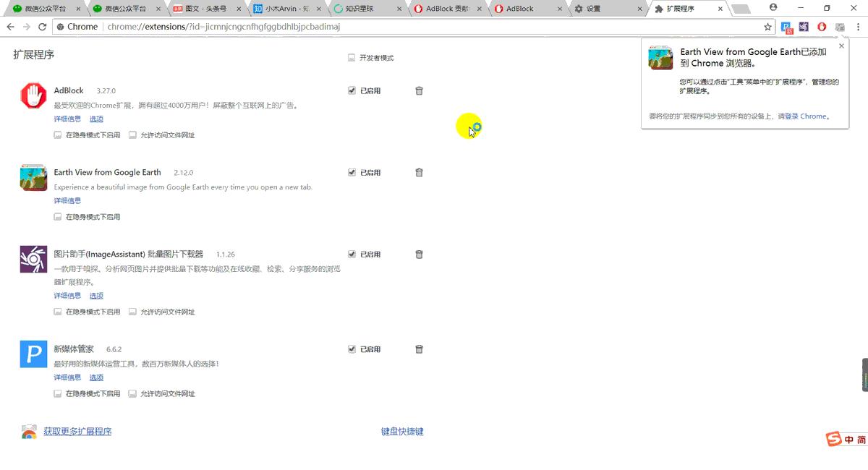
Task: Click the Earth View extension logo in list
Action: point(33,177)
